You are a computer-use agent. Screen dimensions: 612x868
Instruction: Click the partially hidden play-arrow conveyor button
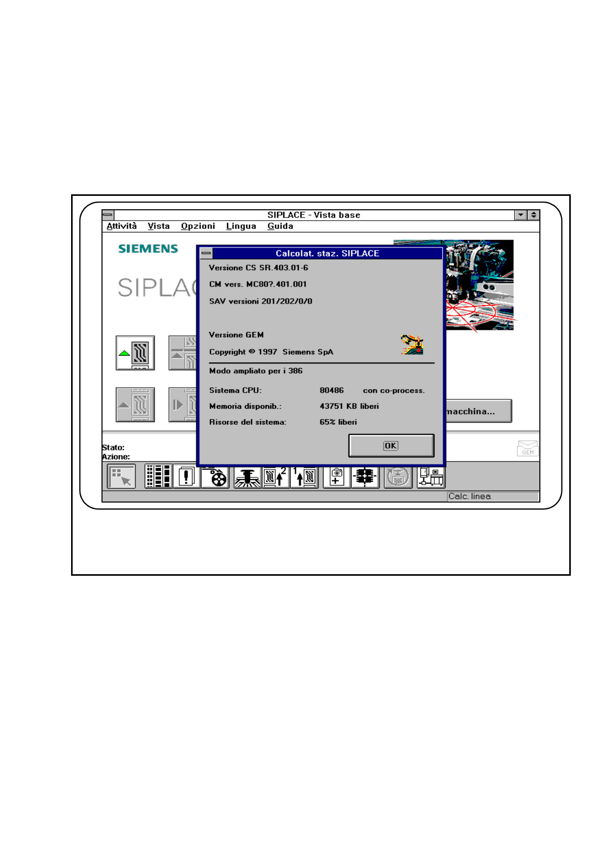(x=182, y=405)
